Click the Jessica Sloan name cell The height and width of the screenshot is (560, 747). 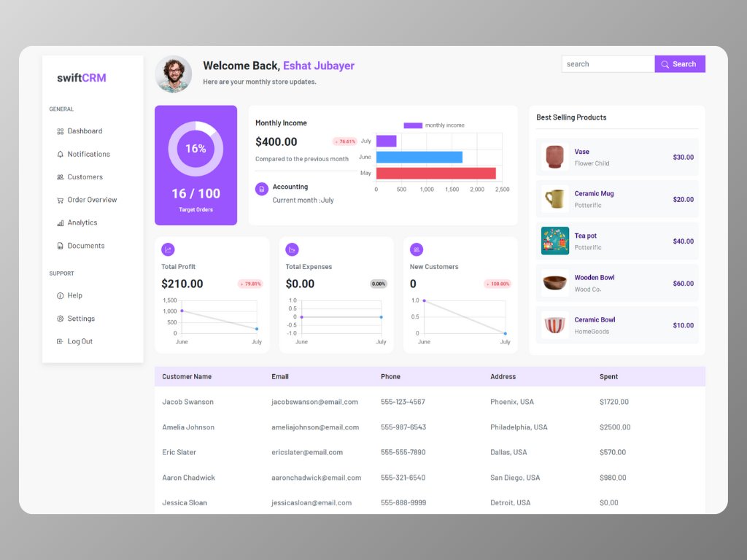185,503
